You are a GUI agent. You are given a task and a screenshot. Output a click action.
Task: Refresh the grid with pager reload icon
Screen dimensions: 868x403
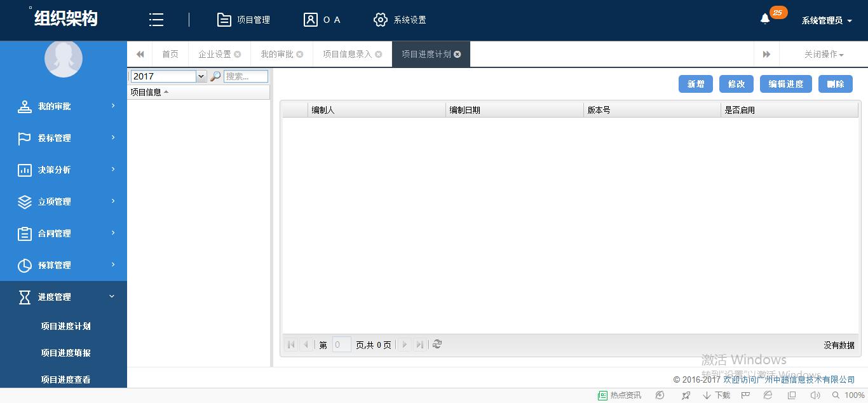[x=437, y=345]
